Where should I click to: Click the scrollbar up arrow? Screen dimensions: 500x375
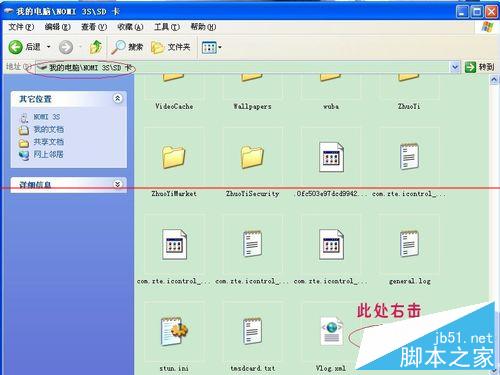[494, 80]
